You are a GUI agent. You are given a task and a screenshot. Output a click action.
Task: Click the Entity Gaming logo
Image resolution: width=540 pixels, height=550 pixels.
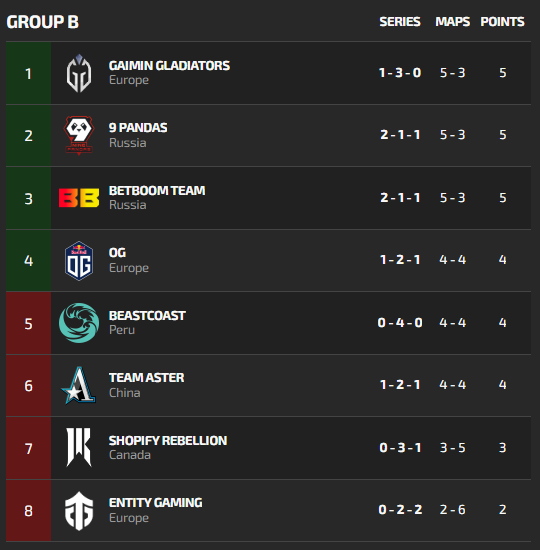tap(79, 511)
